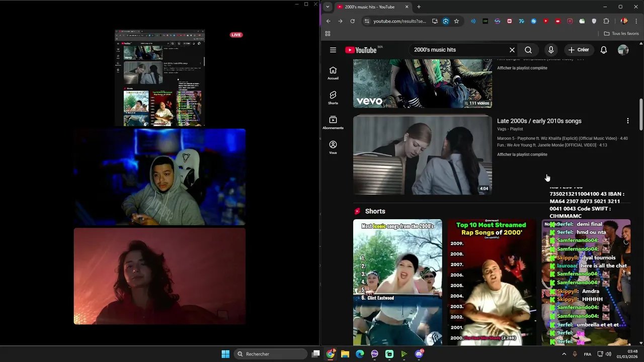
Task: Open Google Lens icon in address bar
Action: coord(446,21)
